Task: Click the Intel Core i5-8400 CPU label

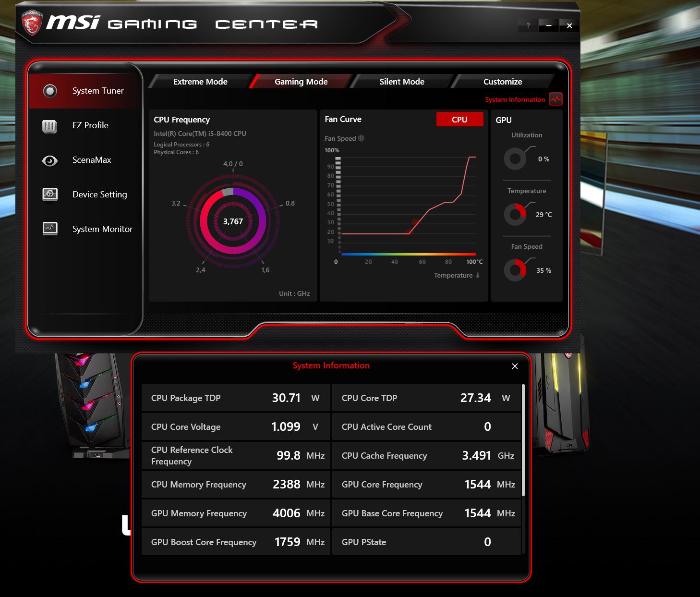Action: (x=200, y=134)
